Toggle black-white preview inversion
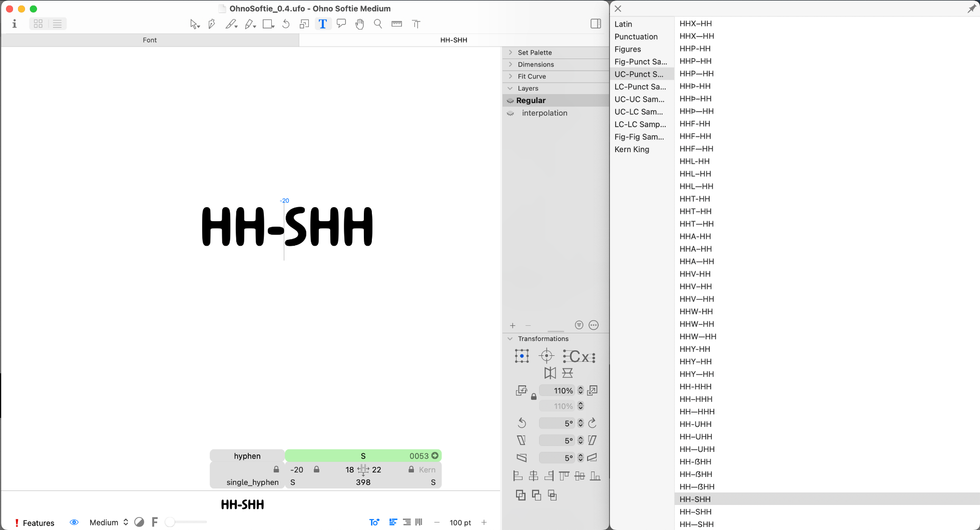 point(139,522)
